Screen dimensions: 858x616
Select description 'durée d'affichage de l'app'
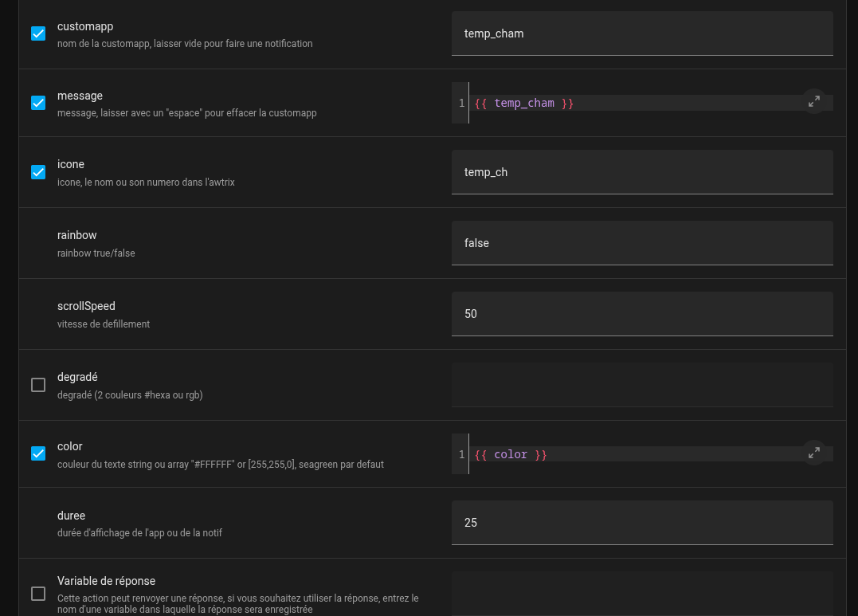point(139,533)
